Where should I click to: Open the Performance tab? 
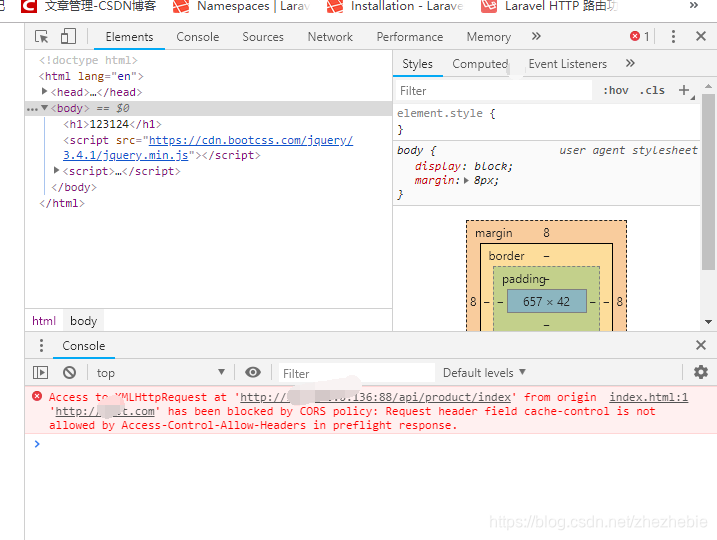[410, 37]
